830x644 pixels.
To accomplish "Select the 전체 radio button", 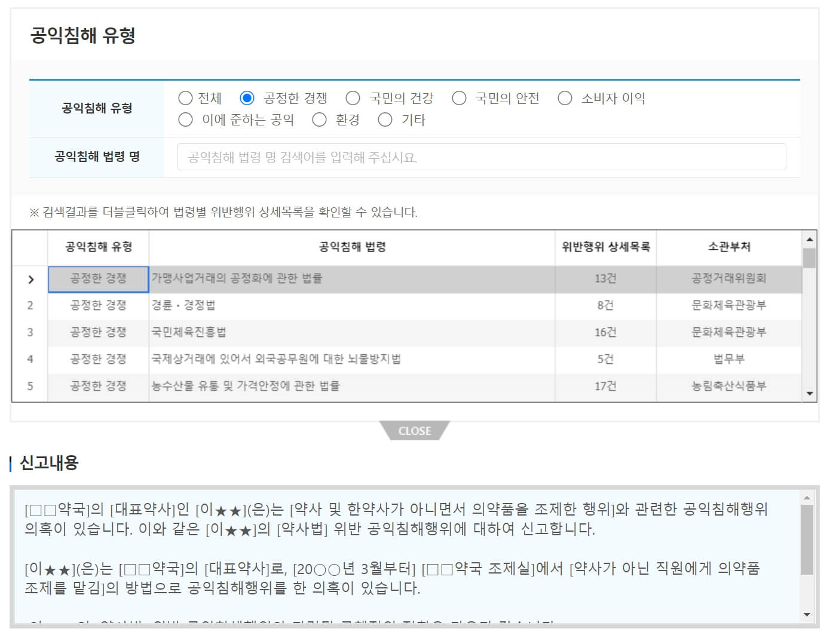I will (x=185, y=98).
